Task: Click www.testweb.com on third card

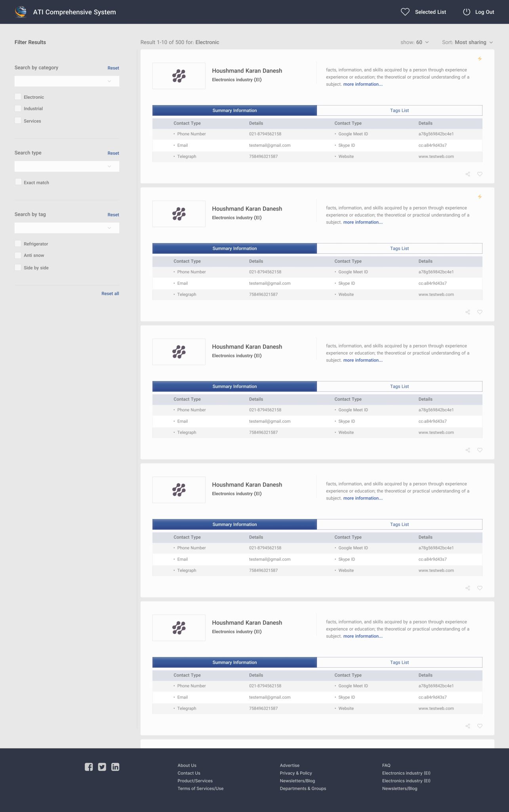Action: pyautogui.click(x=436, y=433)
